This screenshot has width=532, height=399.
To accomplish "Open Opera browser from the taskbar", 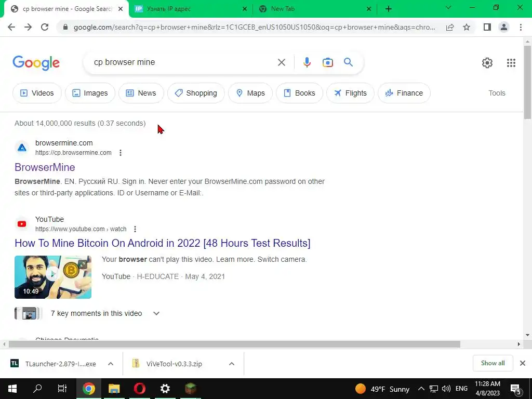I will coord(139,389).
